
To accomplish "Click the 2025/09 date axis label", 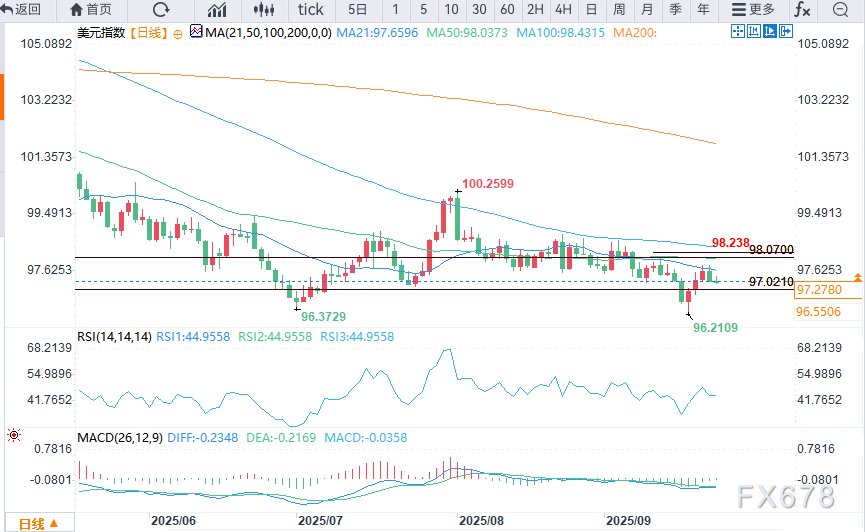I will click(628, 521).
